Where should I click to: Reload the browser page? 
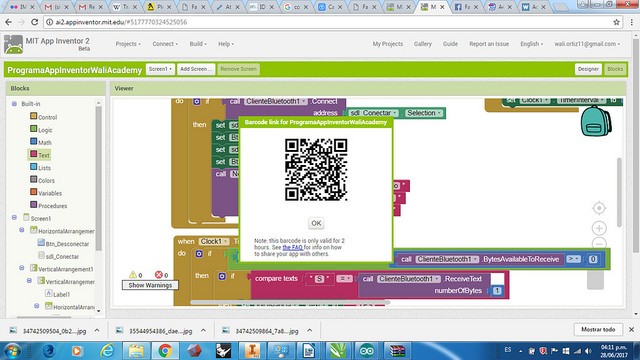(35, 22)
